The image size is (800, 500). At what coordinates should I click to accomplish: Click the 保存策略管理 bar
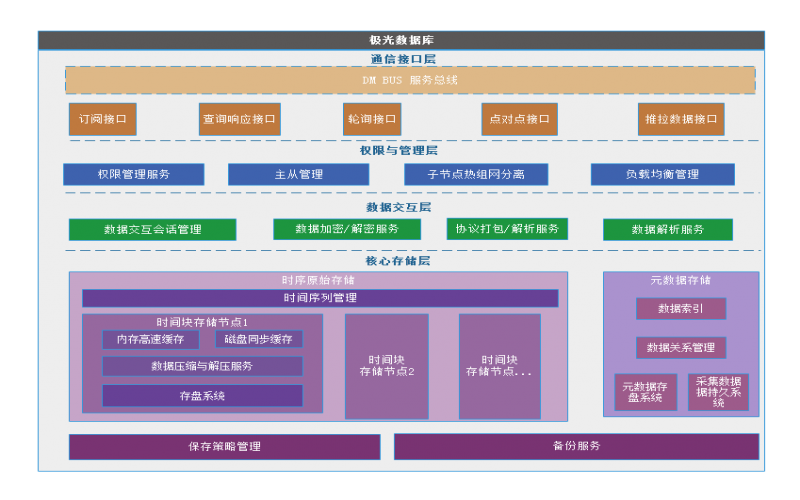[224, 447]
